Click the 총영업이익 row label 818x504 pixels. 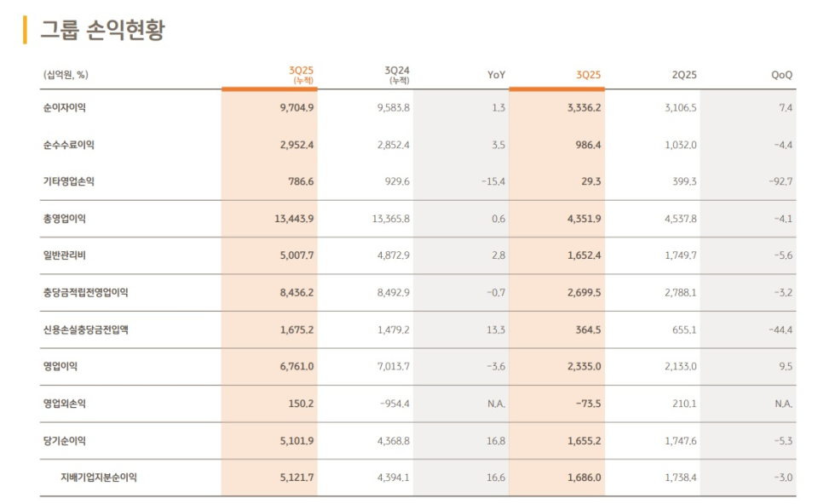(64, 219)
